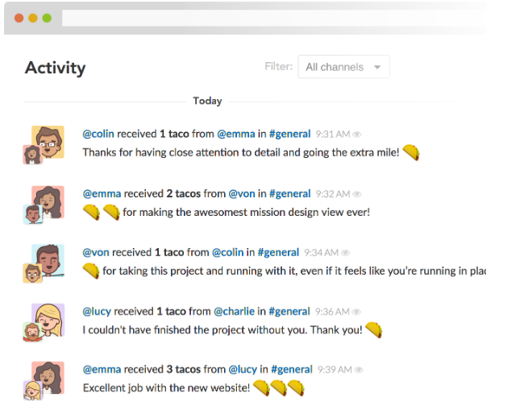Screen dimensions: 532x406
Task: Open #general channel link in Lucy's entry
Action: coord(289,312)
